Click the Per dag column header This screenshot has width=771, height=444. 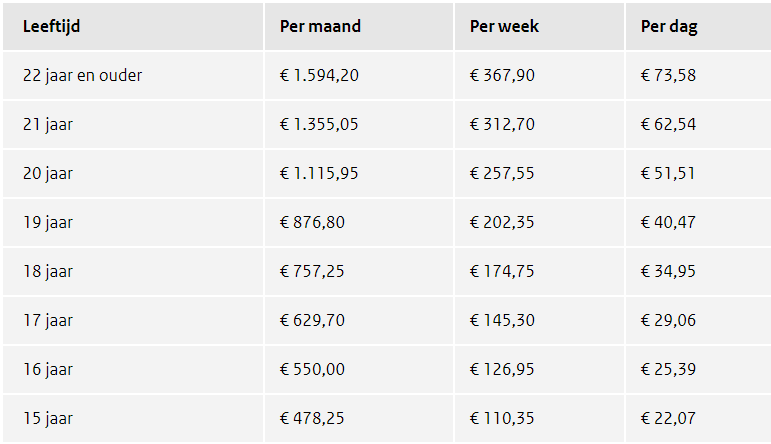(669, 27)
